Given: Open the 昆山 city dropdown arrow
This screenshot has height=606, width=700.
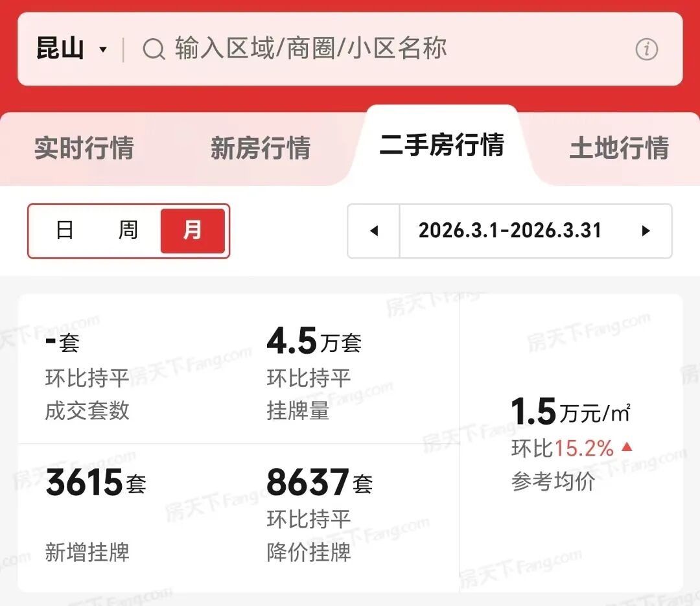Looking at the screenshot, I should [103, 50].
